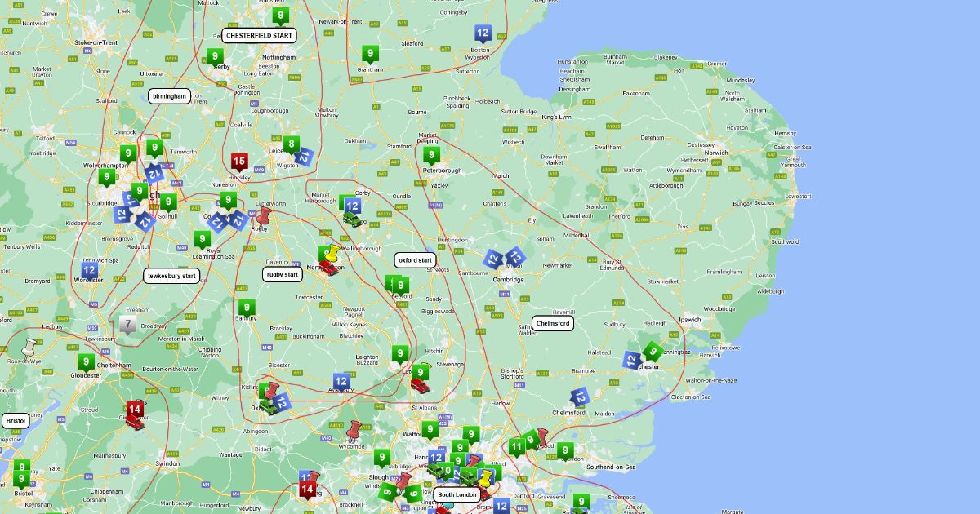Open the green 9 marker above Slough
This screenshot has width=980, height=514.
pos(381,459)
